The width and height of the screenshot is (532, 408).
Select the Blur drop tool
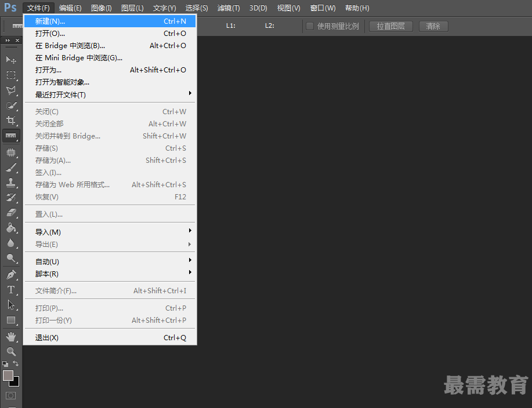pyautogui.click(x=11, y=243)
